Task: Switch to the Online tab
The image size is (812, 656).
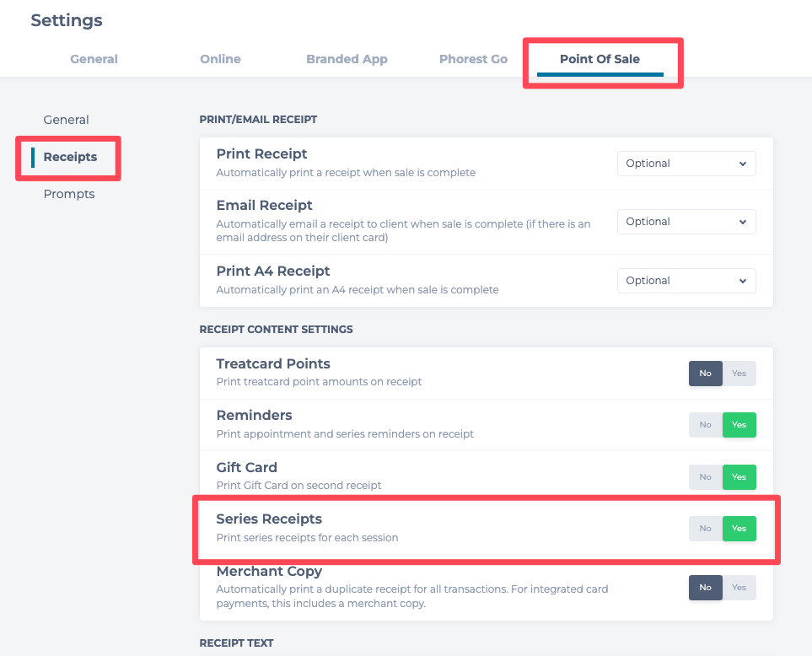Action: [220, 59]
